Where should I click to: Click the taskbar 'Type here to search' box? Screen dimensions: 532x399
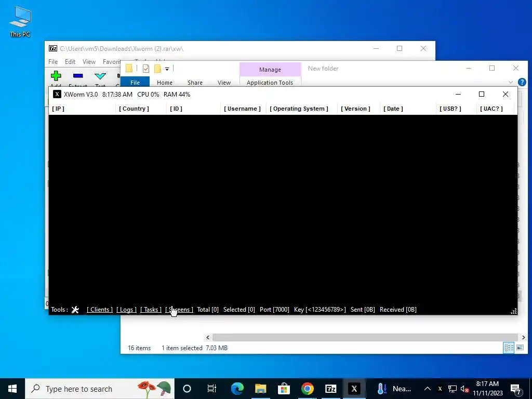point(100,389)
